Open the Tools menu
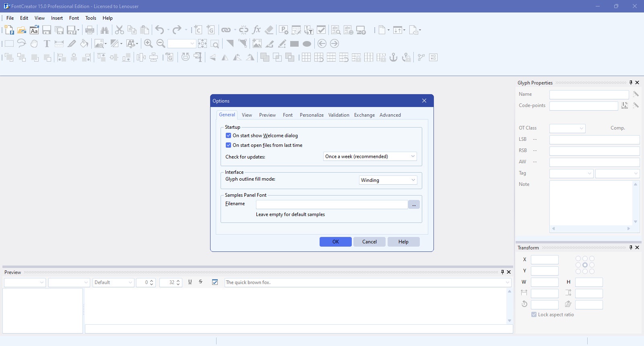Viewport: 644px width, 346px height. point(91,18)
